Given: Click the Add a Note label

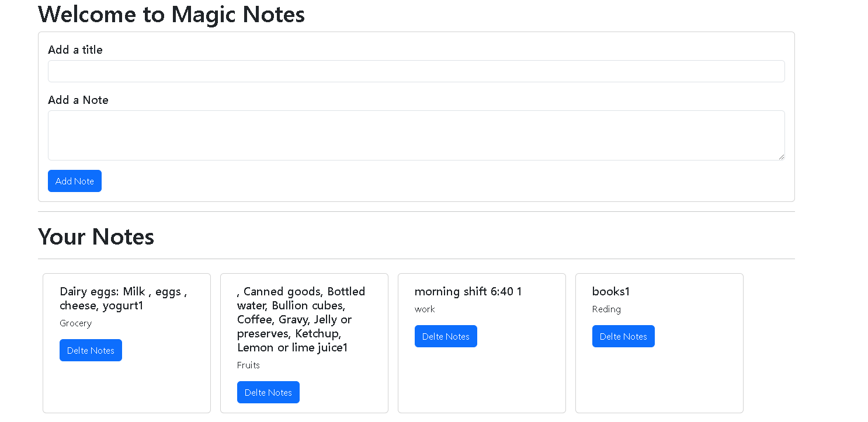Looking at the screenshot, I should pos(78,100).
